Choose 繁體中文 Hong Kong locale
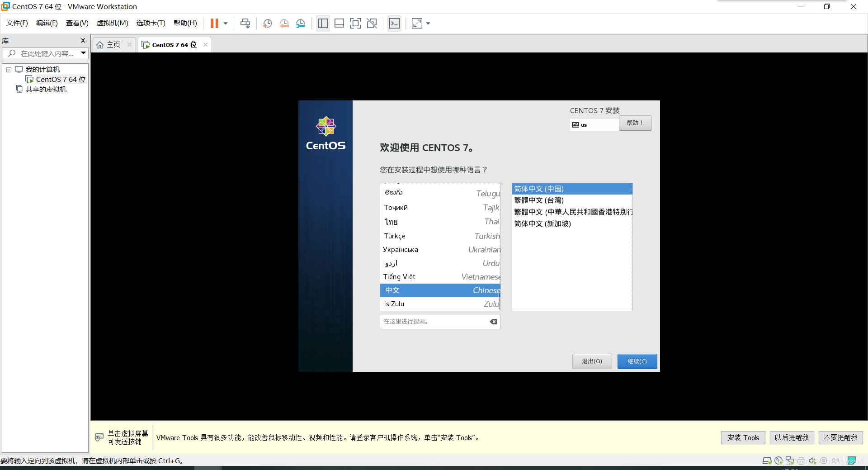 click(572, 212)
